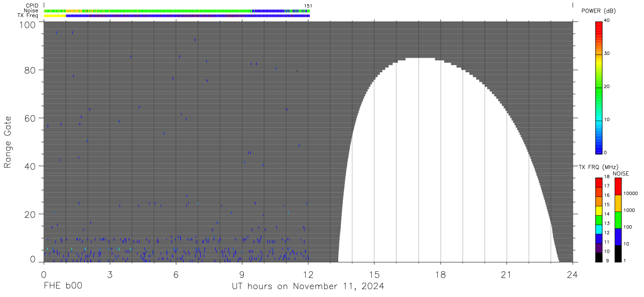The width and height of the screenshot is (644, 297).
Task: Click the 40 tick on Range Gate axis
Action: click(x=31, y=167)
